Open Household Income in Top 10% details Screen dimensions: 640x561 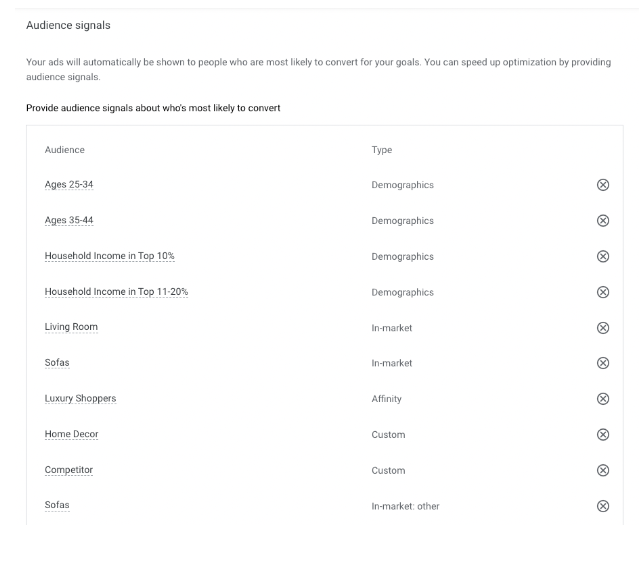pos(109,256)
